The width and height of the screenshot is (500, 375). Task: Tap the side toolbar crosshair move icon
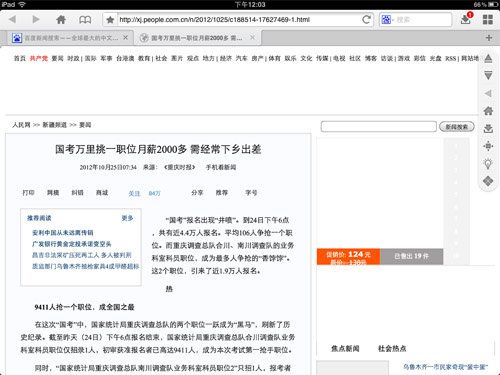click(488, 146)
